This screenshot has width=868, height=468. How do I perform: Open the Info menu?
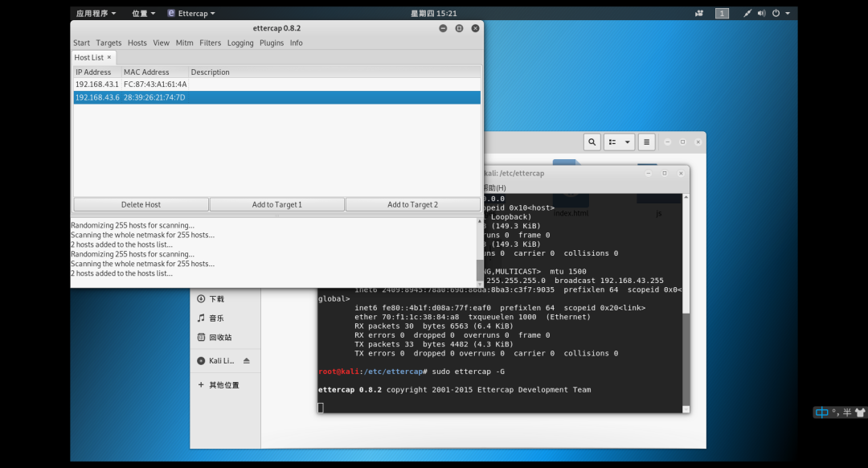(296, 43)
